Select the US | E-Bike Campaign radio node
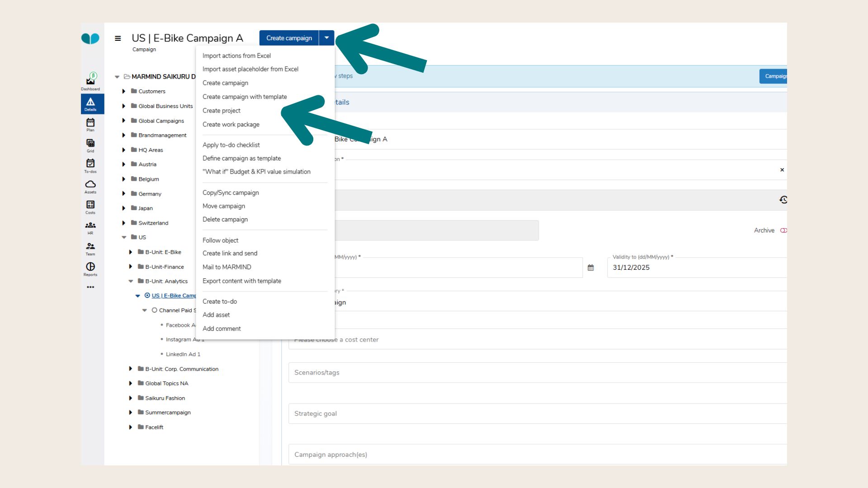Screen dimensions: 868x488 tap(147, 296)
